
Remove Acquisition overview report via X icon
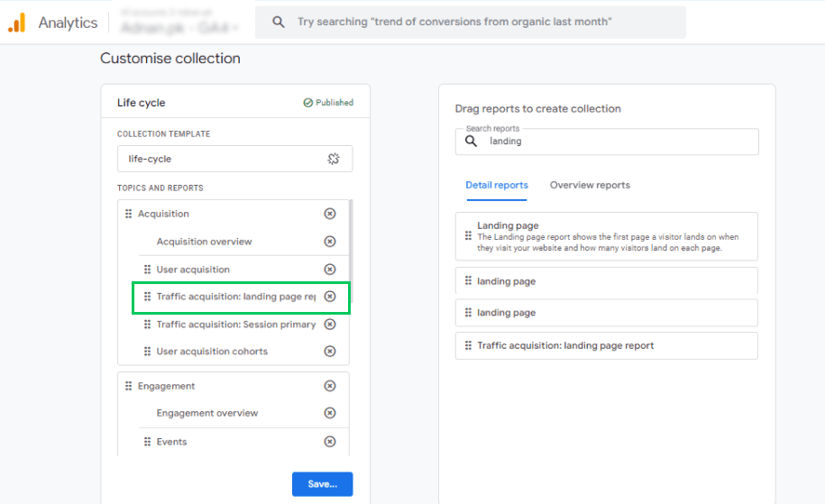(x=330, y=242)
